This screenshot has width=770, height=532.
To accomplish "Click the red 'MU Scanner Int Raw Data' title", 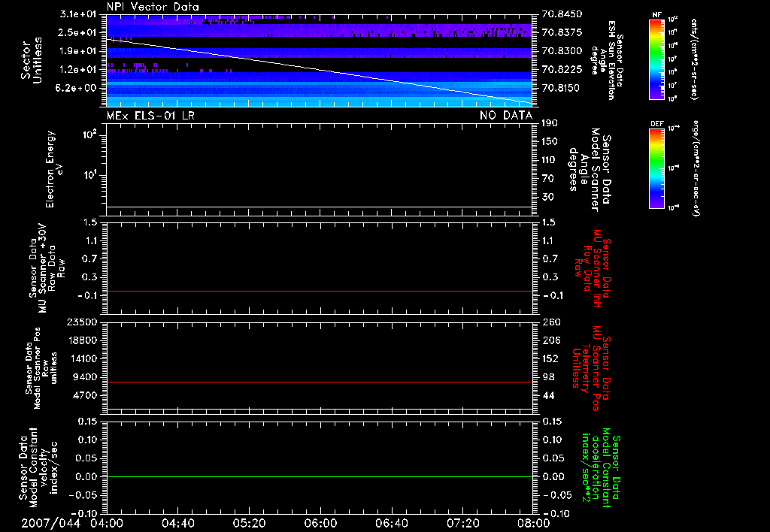I will pyautogui.click(x=593, y=268).
